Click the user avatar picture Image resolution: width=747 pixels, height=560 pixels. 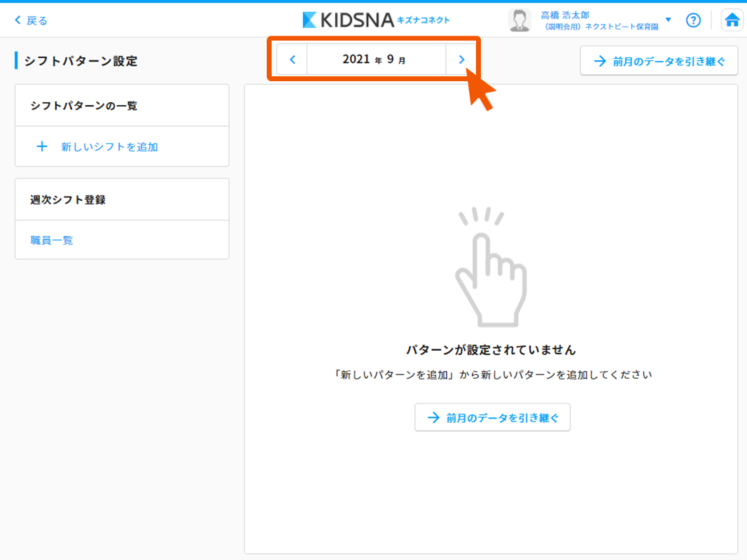[x=519, y=20]
